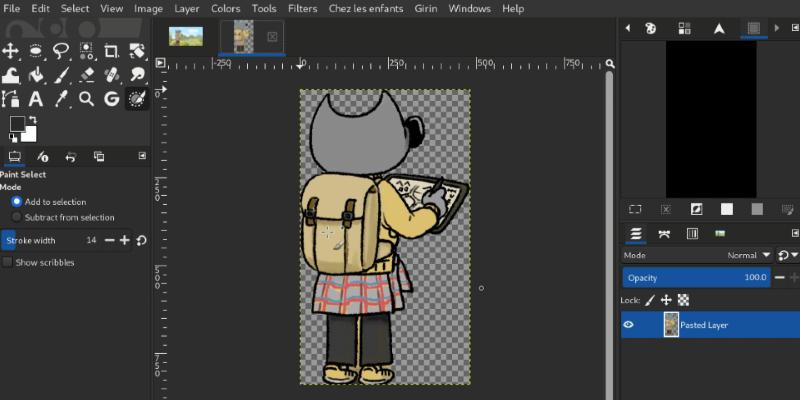Switch to the Images tab

99,157
